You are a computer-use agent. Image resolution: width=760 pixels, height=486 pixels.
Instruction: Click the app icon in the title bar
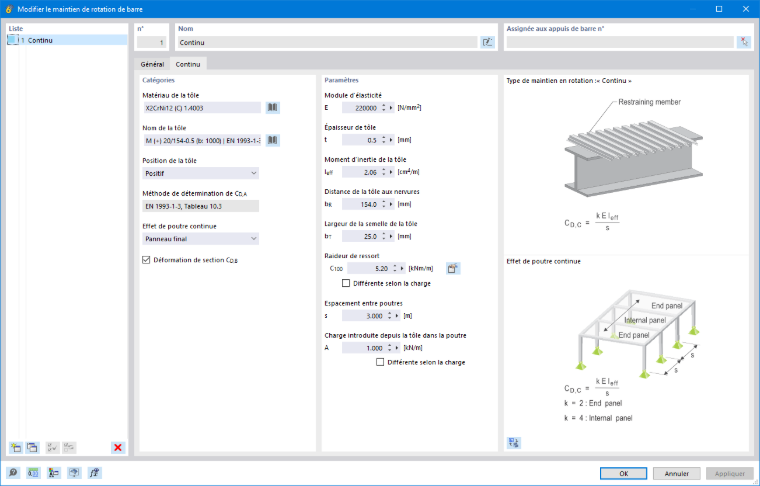coord(8,9)
